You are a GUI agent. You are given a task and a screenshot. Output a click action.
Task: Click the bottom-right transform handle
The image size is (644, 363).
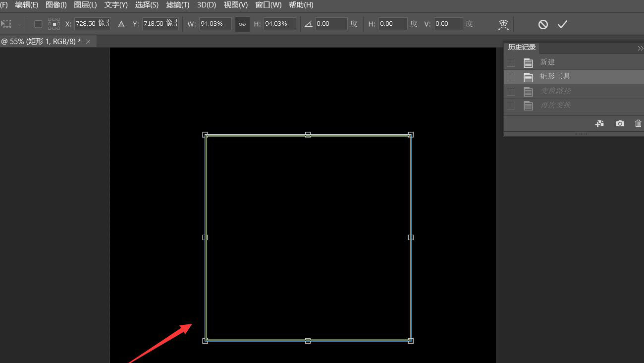411,340
